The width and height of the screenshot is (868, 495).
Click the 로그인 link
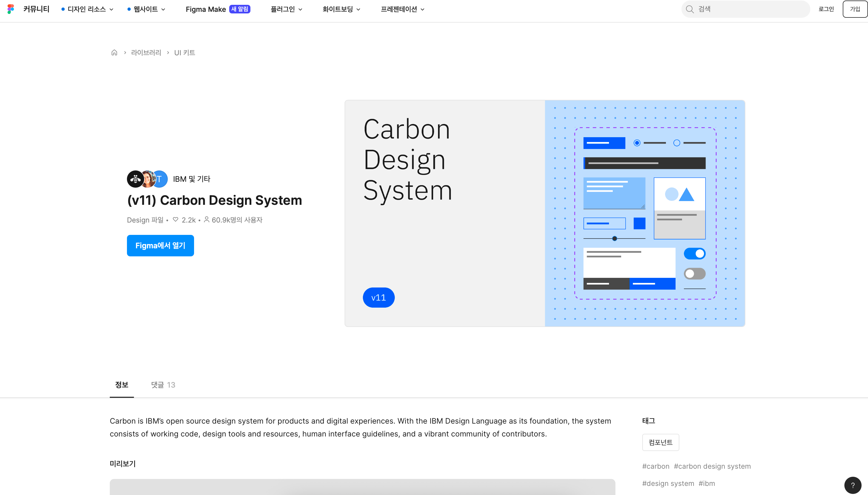826,9
